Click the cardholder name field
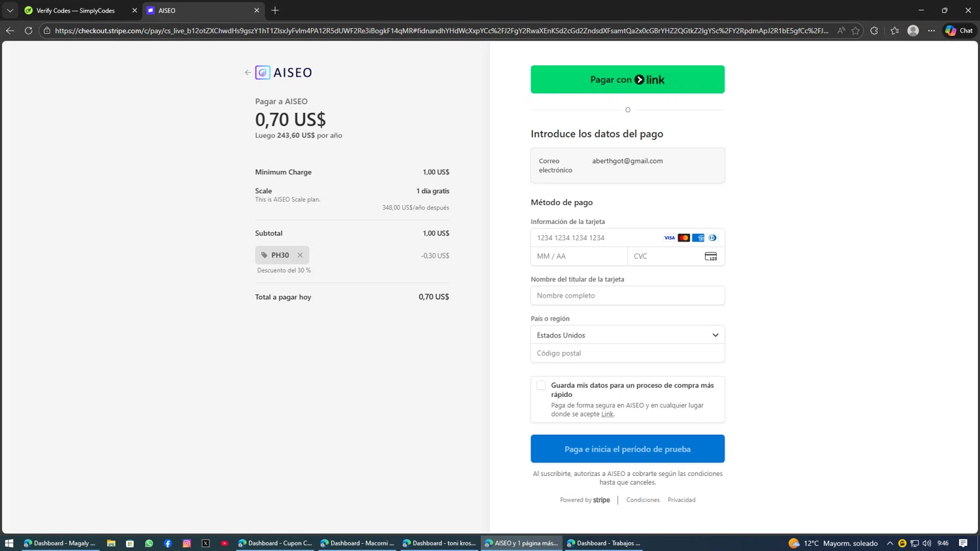 click(627, 295)
